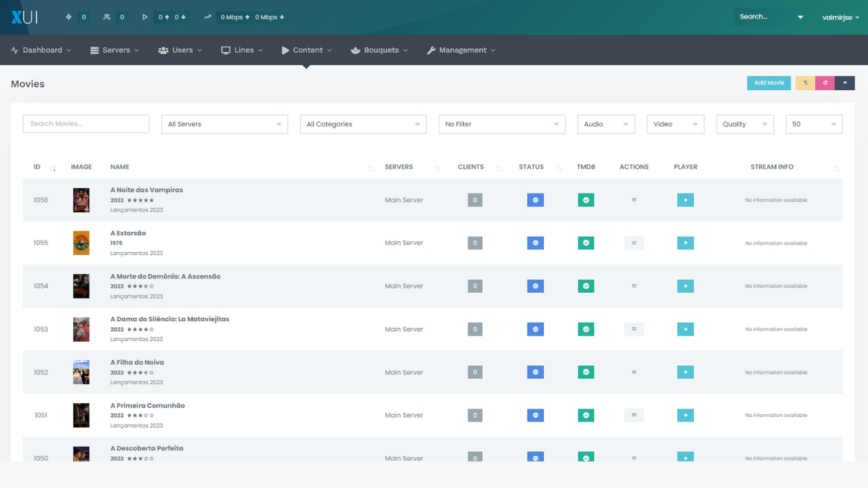Expand the All Categories dropdown
Image resolution: width=868 pixels, height=488 pixels.
coord(363,124)
